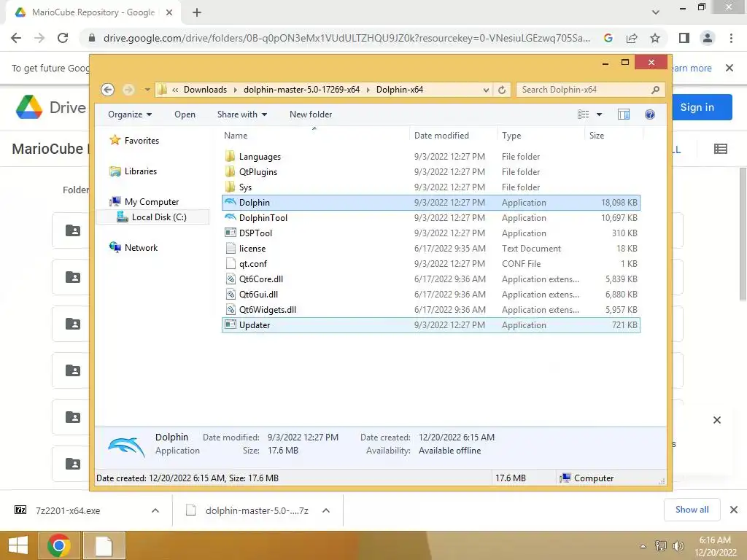Sort by Type column header
The width and height of the screenshot is (747, 560).
(541, 135)
